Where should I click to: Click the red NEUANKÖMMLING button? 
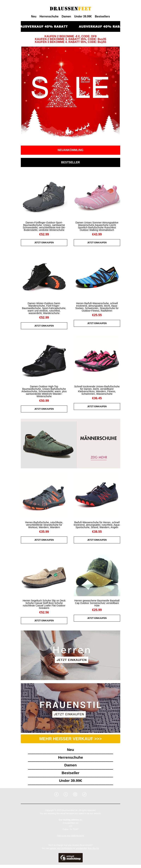(70, 150)
